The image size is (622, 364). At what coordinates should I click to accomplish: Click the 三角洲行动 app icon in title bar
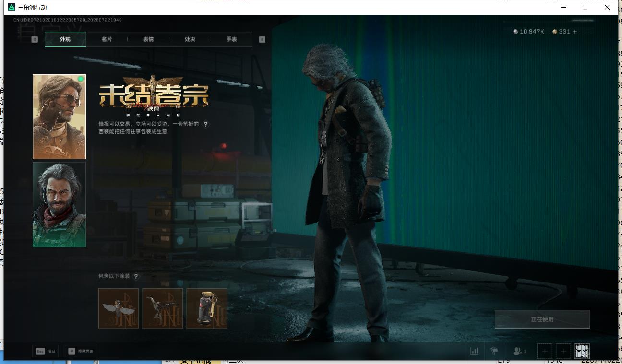point(12,7)
